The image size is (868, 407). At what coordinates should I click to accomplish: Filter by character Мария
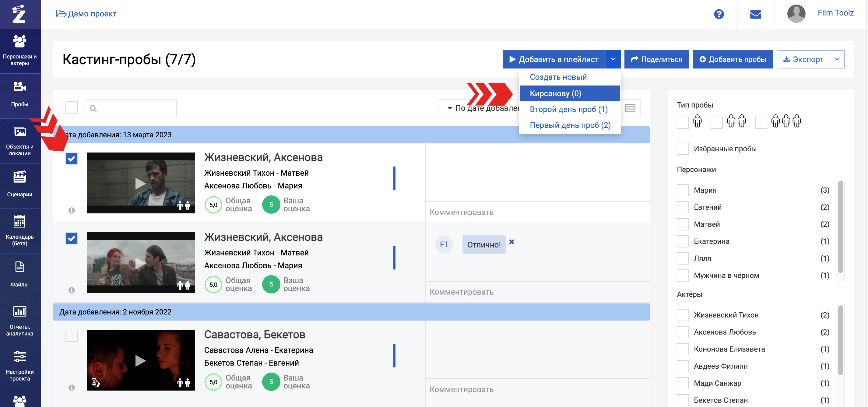point(683,190)
